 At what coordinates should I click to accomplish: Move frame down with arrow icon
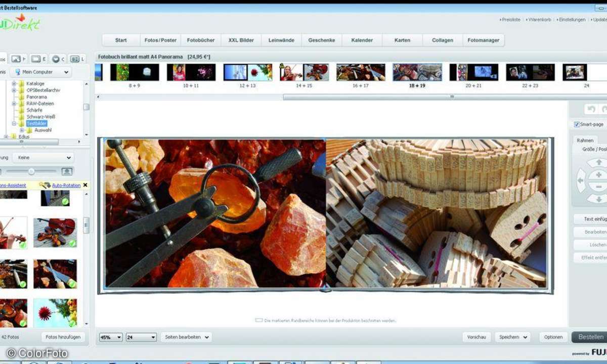[x=599, y=198]
